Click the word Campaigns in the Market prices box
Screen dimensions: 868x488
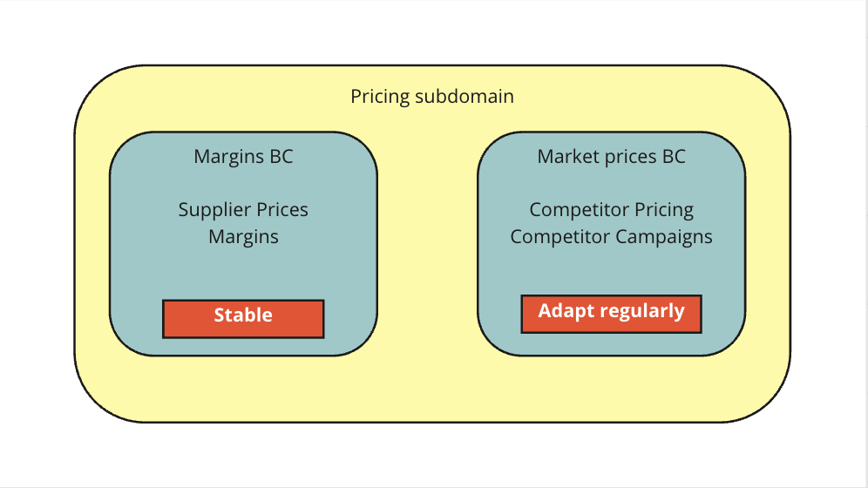point(664,236)
